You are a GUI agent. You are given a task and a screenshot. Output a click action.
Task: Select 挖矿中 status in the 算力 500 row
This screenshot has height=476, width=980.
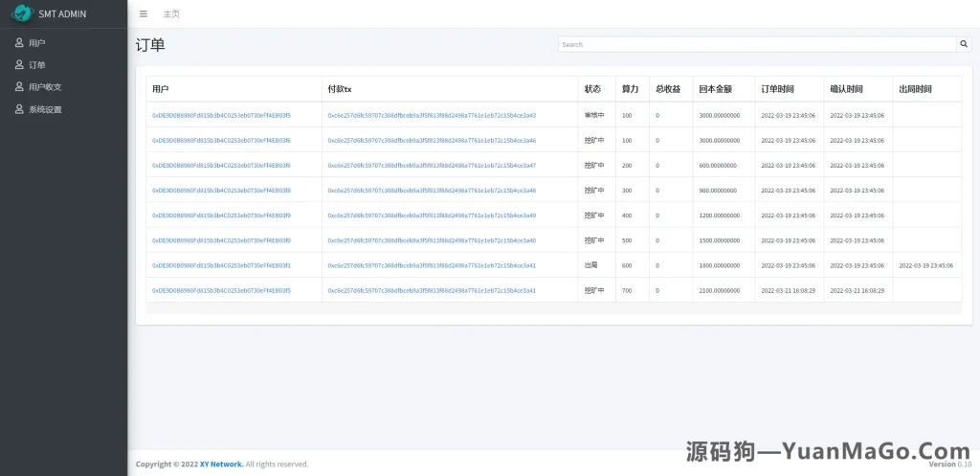[594, 240]
